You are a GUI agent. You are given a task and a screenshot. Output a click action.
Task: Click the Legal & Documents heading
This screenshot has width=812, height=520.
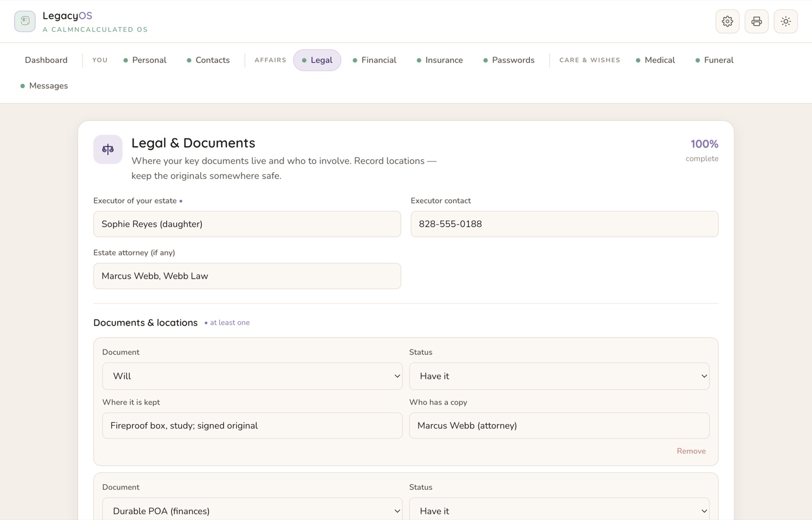pos(193,143)
